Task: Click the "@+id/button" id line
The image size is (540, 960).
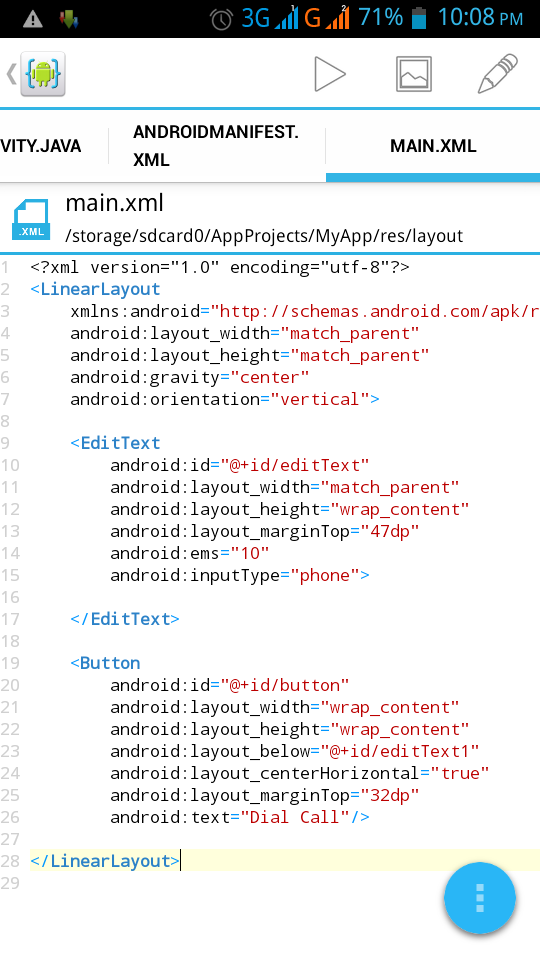Action: click(230, 685)
